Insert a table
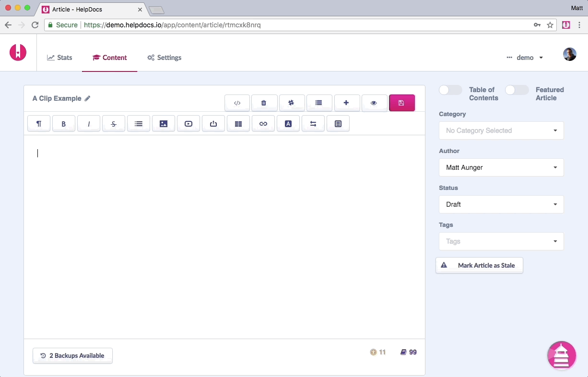The image size is (588, 377). [x=238, y=124]
